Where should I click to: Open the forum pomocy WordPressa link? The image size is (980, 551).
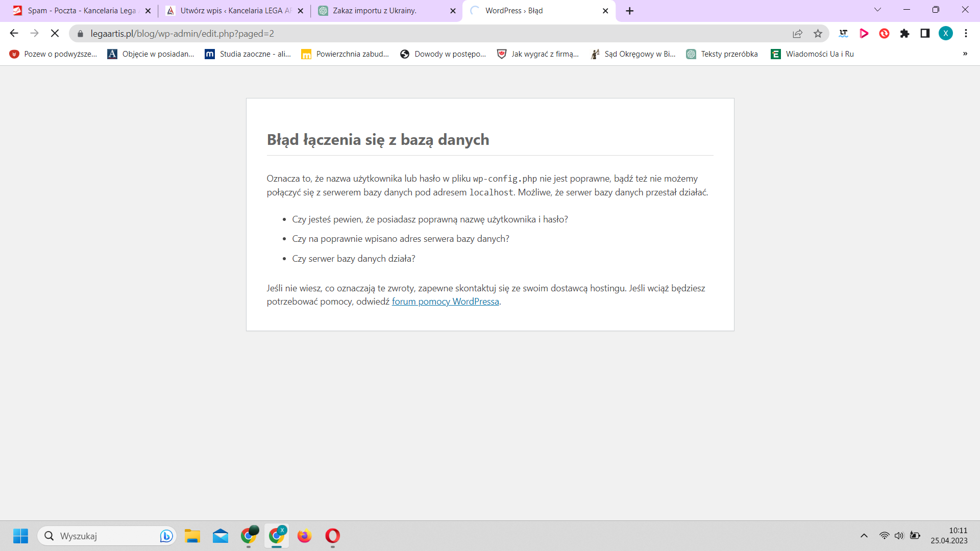(x=445, y=302)
